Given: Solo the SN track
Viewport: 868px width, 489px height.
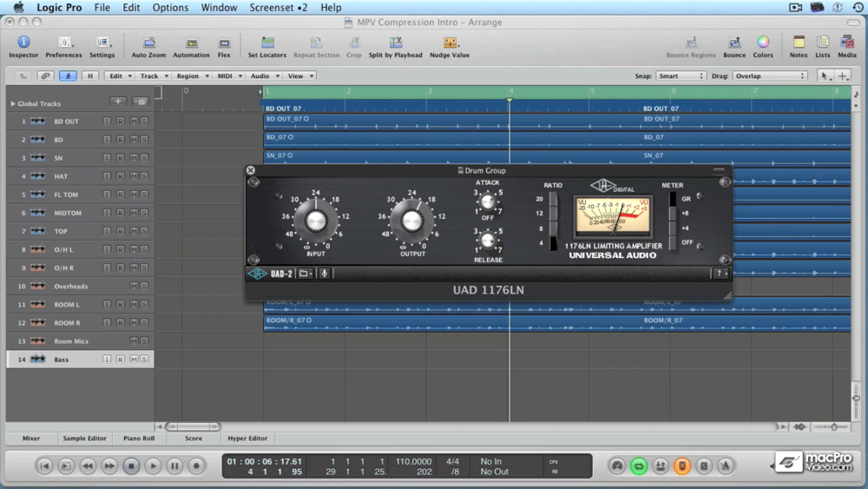Looking at the screenshot, I should point(144,158).
